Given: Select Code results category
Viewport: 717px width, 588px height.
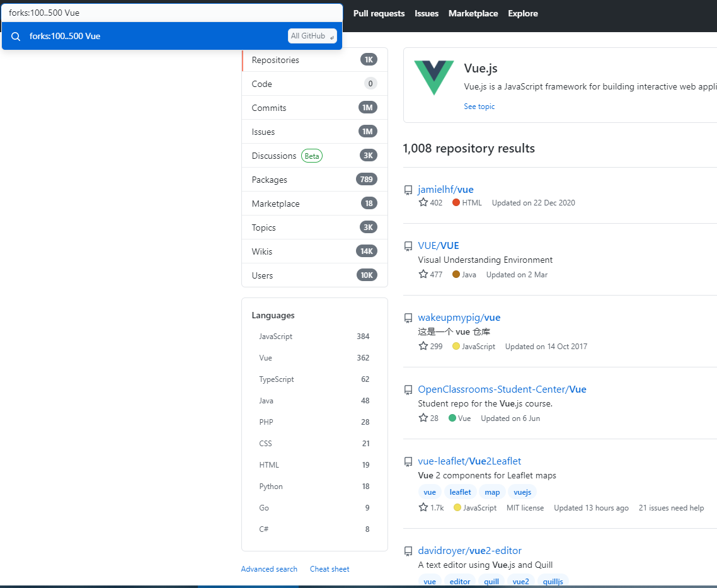Looking at the screenshot, I should [x=314, y=84].
